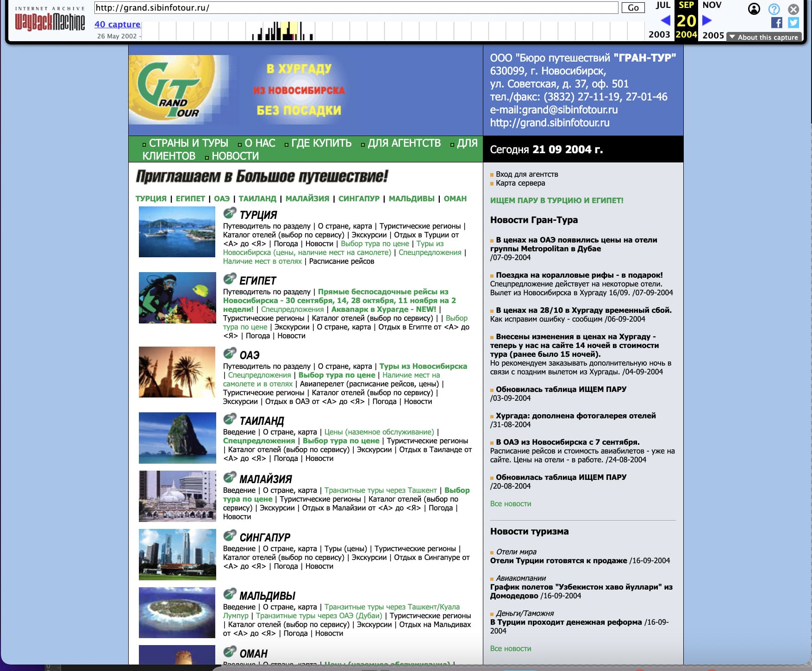Focus the Wayback URL input field
The image size is (812, 671).
click(356, 8)
